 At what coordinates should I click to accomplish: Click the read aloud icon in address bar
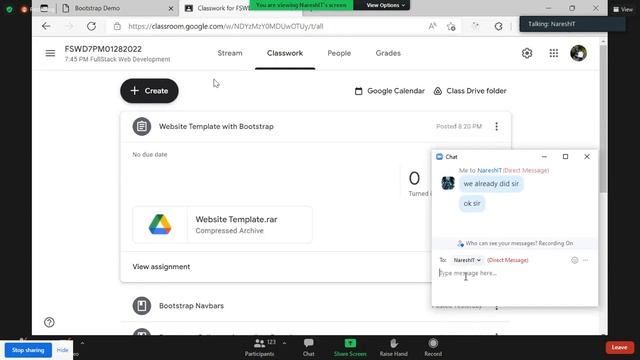(x=432, y=26)
